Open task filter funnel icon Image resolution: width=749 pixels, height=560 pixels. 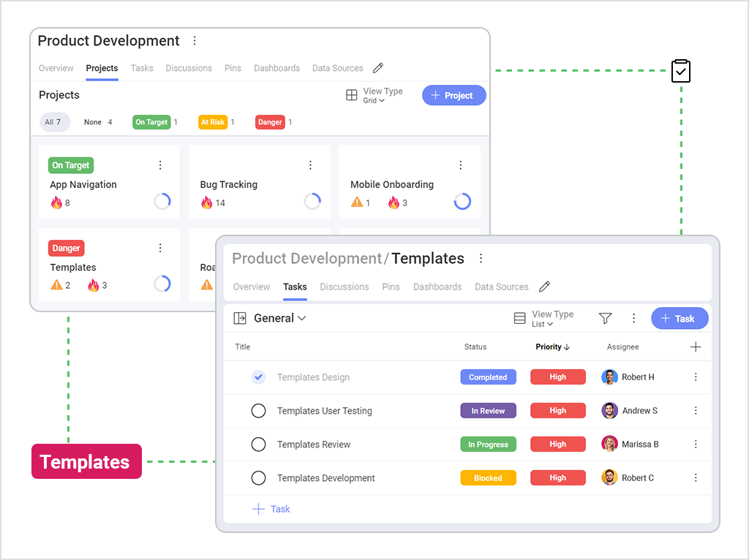pyautogui.click(x=605, y=318)
